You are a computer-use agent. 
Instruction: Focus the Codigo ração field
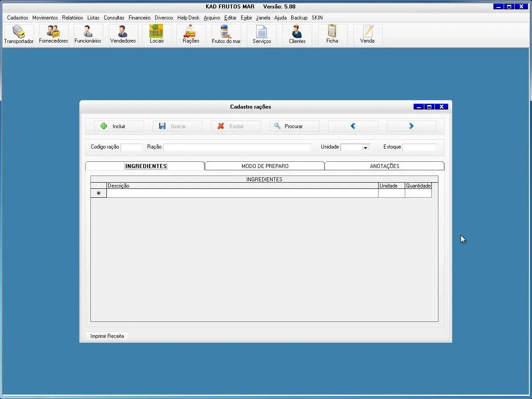pos(131,147)
